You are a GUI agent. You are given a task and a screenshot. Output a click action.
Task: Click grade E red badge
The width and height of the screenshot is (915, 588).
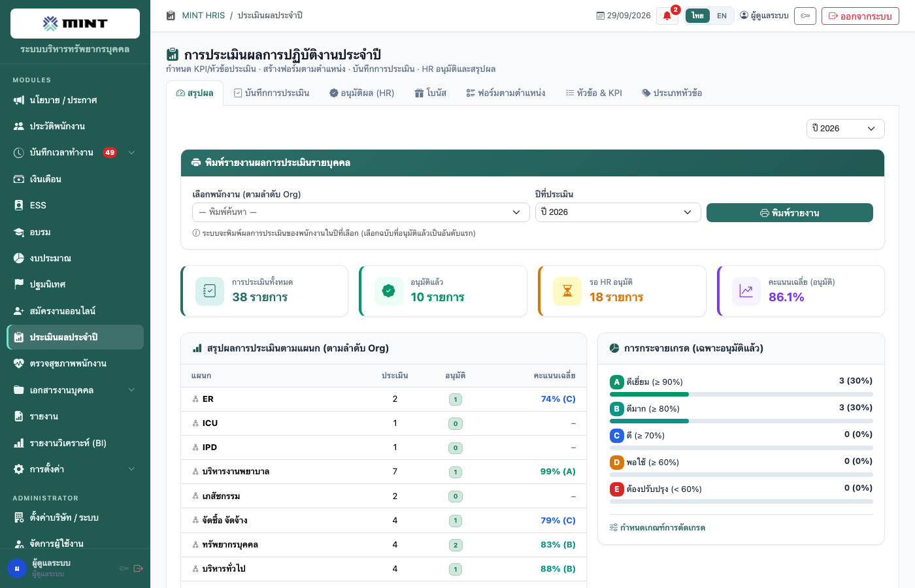tap(616, 489)
